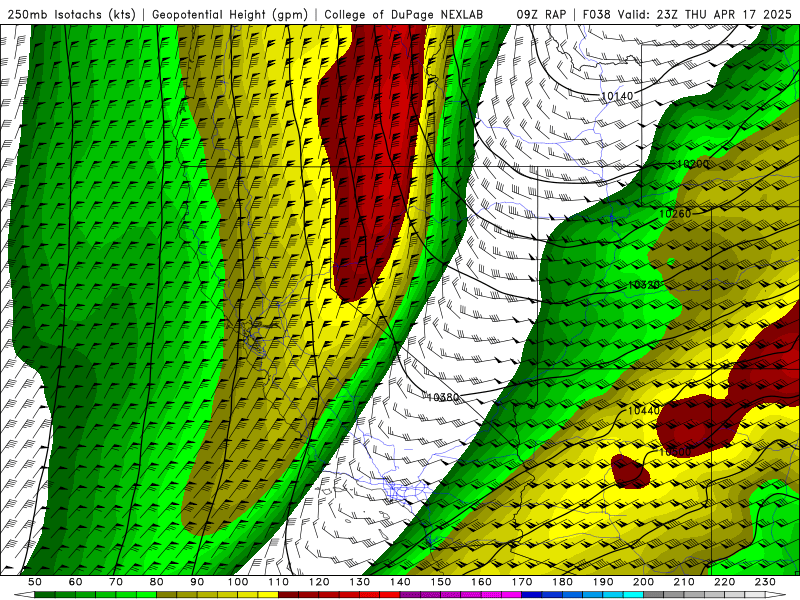The image size is (800, 600).
Task: Click the 110 value on the isotach scale
Action: point(279,582)
